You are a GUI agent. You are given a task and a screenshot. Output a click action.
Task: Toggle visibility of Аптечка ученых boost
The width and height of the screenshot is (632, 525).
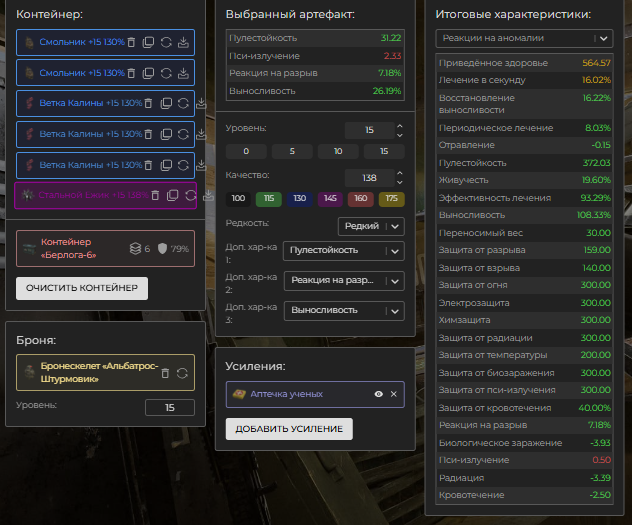[x=379, y=394]
